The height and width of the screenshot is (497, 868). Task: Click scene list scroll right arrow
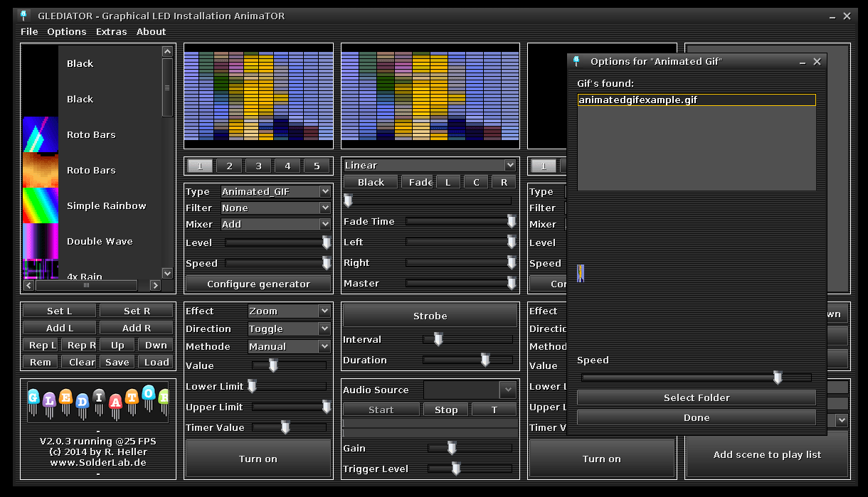(155, 285)
